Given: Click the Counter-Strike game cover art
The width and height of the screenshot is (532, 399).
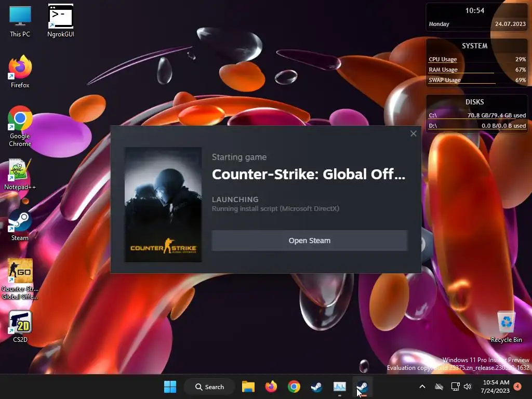Looking at the screenshot, I should (163, 205).
